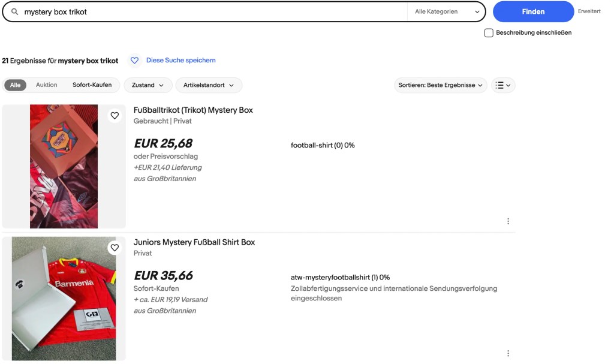
Task: Open the list view options icon
Action: tap(503, 85)
